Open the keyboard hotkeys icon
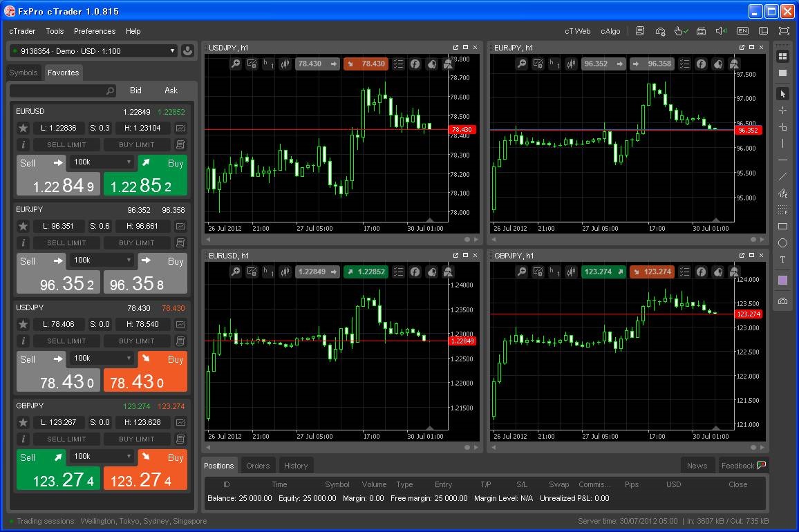The width and height of the screenshot is (799, 532). tap(701, 31)
